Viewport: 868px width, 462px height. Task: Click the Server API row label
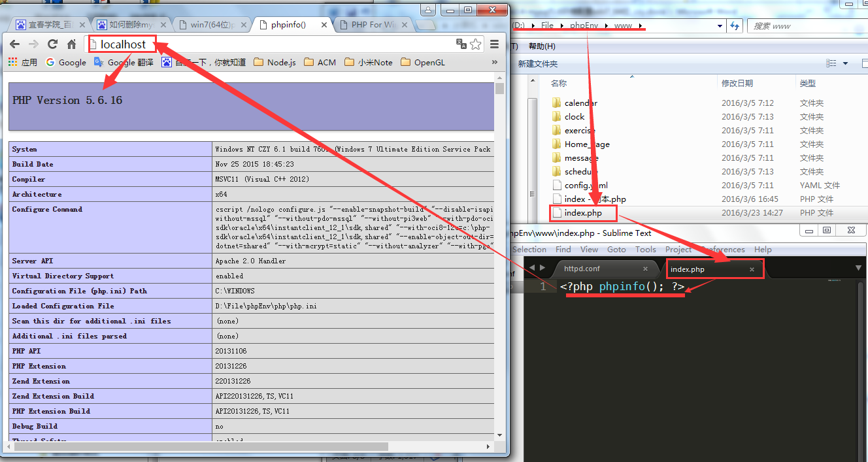coord(33,261)
